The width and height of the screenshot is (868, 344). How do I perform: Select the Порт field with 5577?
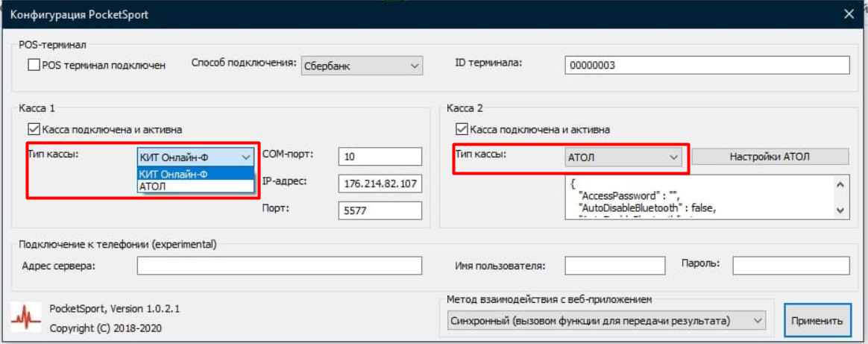(380, 211)
